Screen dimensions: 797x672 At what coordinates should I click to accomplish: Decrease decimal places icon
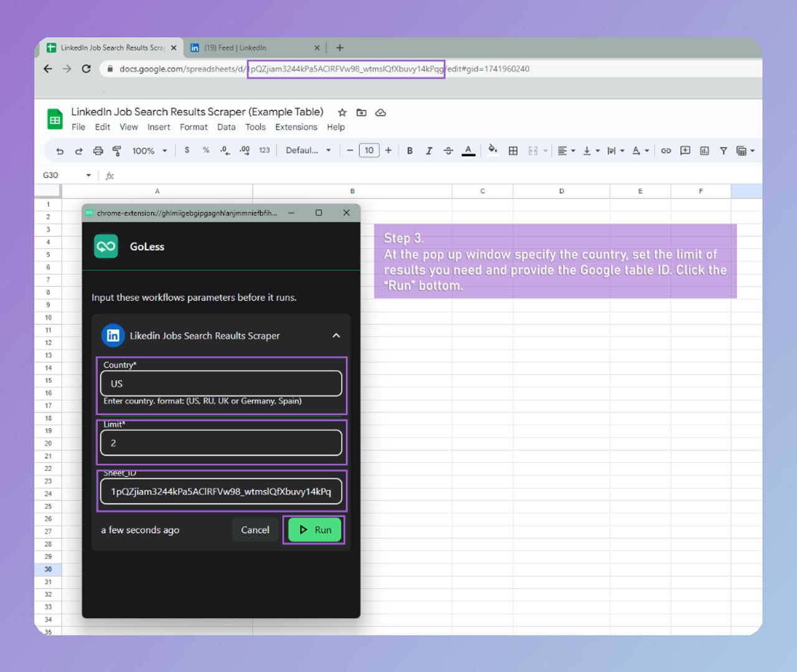[x=225, y=151]
